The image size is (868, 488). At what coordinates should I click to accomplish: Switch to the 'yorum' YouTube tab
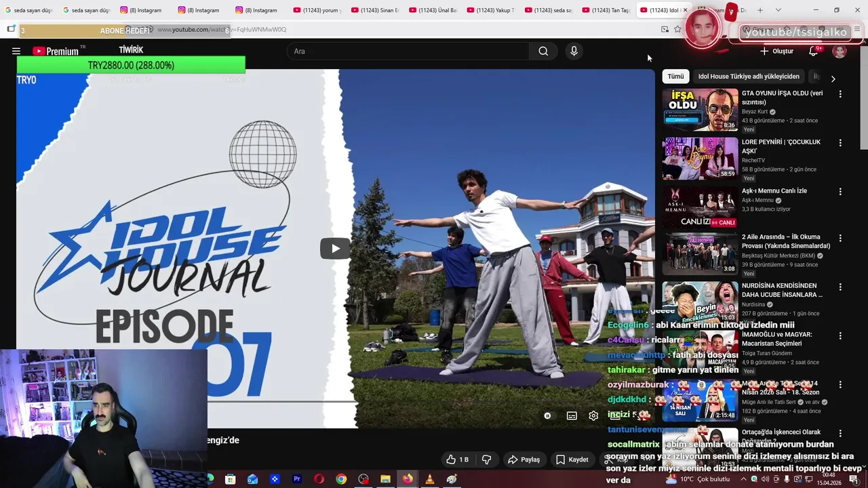(317, 10)
